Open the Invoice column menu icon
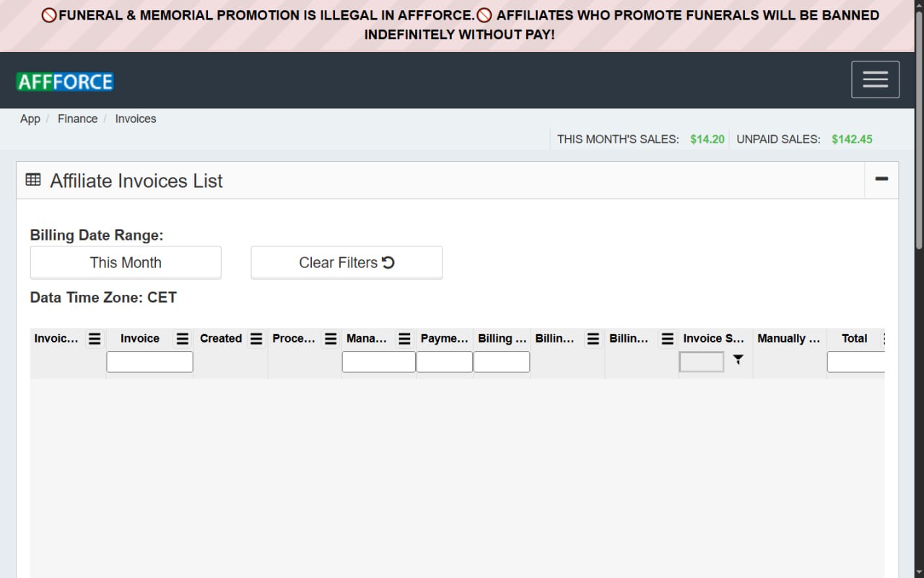This screenshot has width=924, height=578. click(x=183, y=339)
